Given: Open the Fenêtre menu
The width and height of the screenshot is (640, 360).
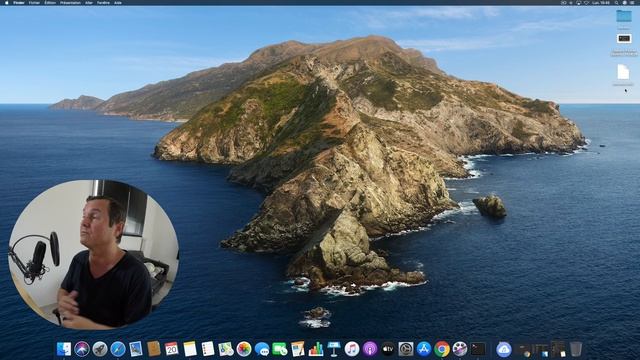Looking at the screenshot, I should tap(103, 2).
